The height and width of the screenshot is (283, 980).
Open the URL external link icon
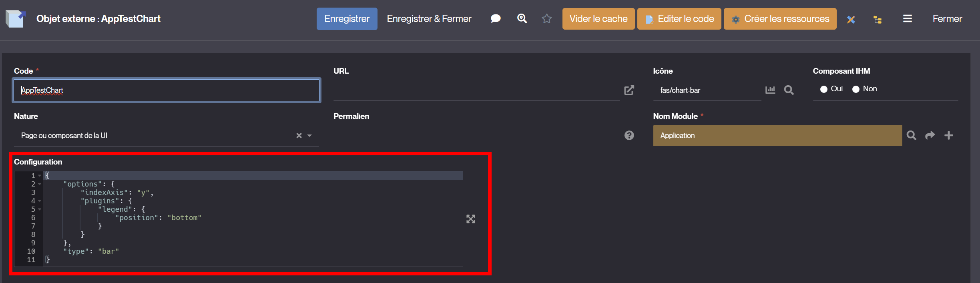click(x=629, y=90)
